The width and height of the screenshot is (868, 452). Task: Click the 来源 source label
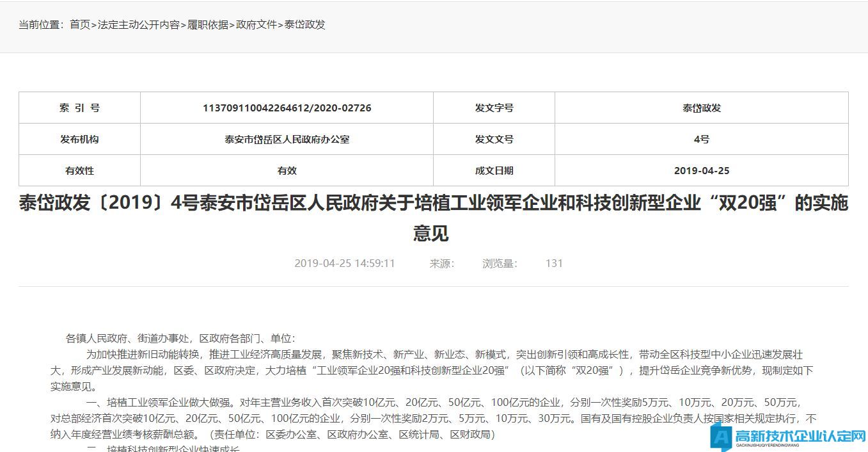click(441, 263)
